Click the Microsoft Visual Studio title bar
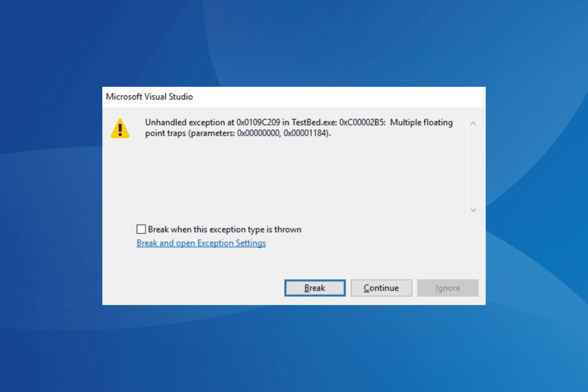588x392 pixels. pos(294,97)
